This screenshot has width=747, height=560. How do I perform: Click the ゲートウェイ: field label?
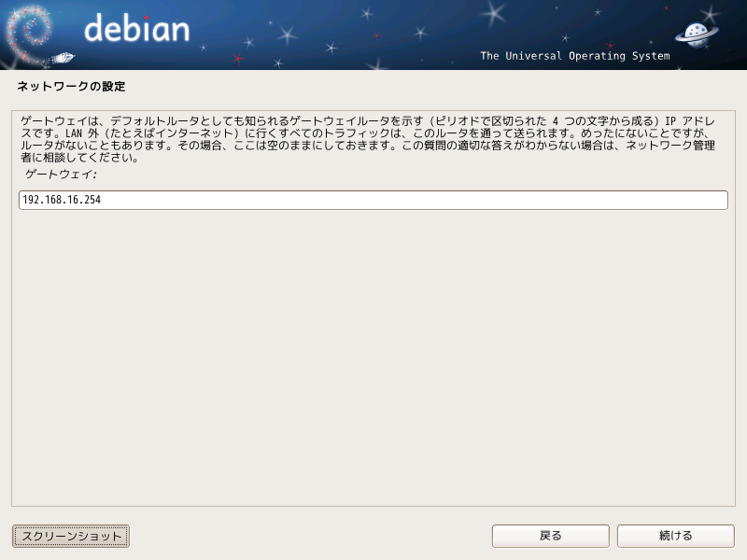click(x=61, y=175)
